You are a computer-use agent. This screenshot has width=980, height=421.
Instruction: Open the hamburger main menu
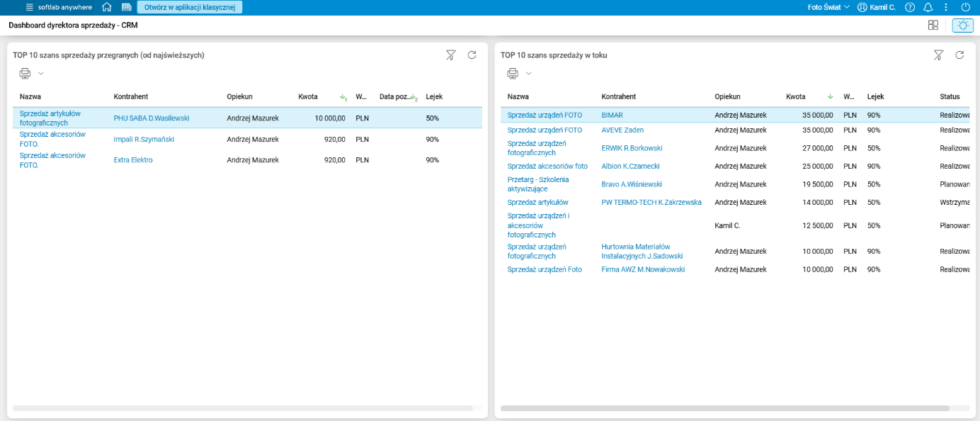(29, 7)
